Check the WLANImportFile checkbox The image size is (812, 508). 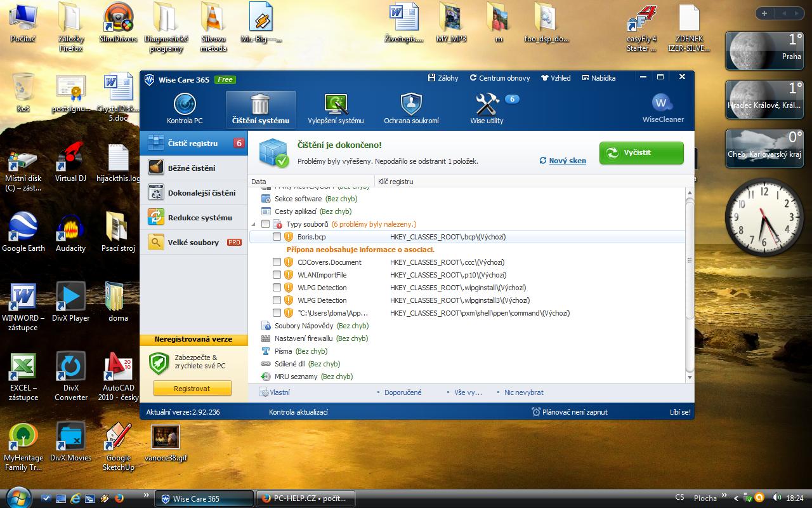pos(277,275)
